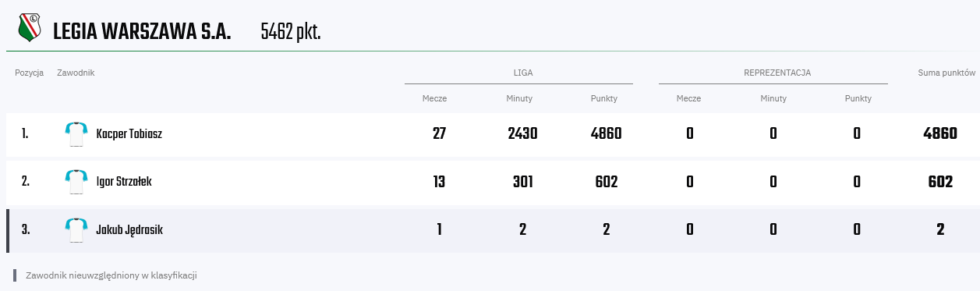Click the Legia Warszawa club crest icon
980x291 pixels.
[30, 29]
